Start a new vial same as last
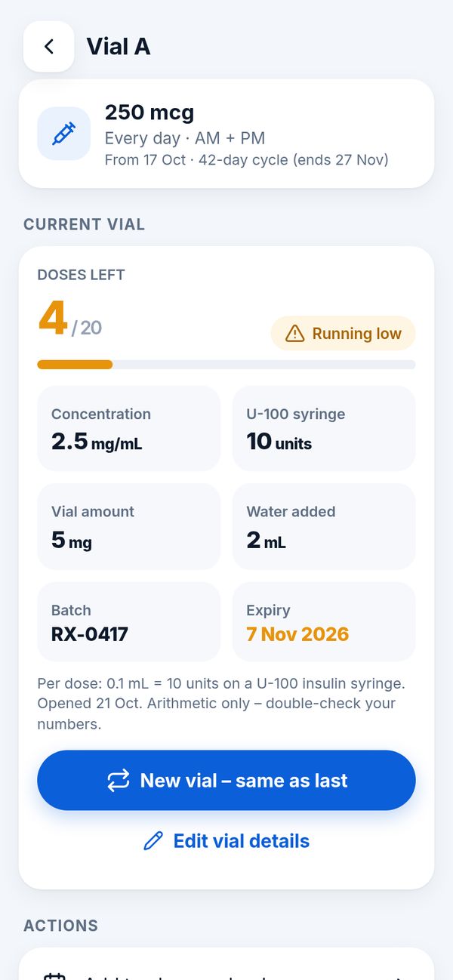453x980 pixels. (x=226, y=780)
